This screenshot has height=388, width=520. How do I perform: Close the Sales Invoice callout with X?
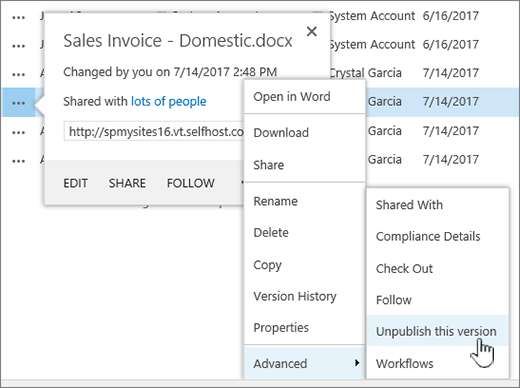312,32
